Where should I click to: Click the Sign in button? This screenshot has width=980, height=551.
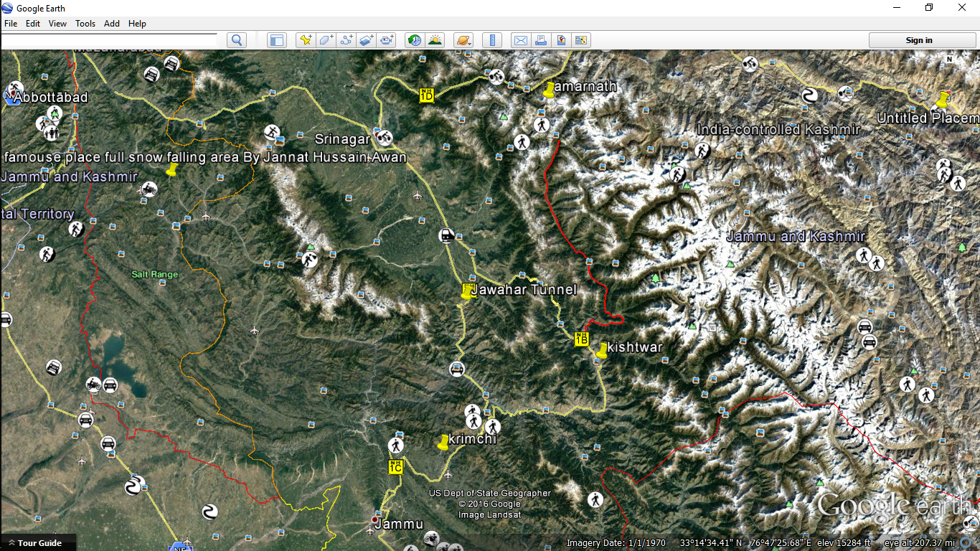918,40
